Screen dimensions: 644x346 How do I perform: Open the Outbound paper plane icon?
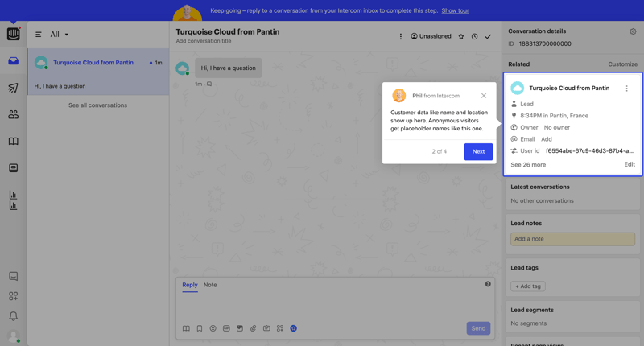tap(13, 88)
